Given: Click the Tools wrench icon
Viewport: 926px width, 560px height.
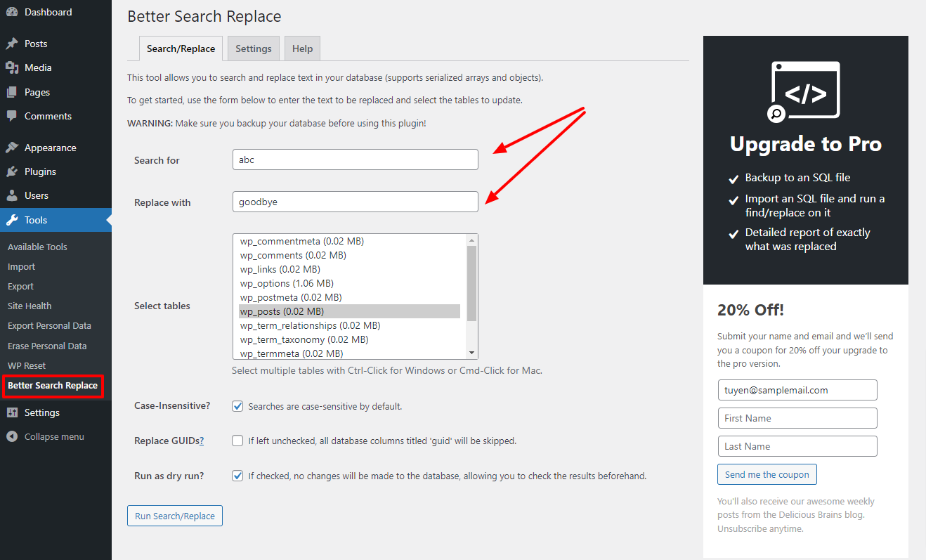Looking at the screenshot, I should pos(12,220).
